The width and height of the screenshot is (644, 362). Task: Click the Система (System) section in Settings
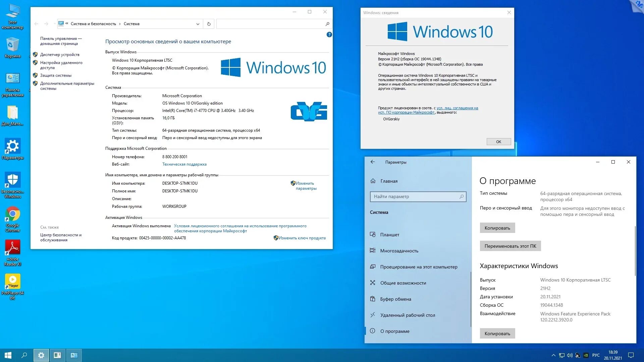379,212
